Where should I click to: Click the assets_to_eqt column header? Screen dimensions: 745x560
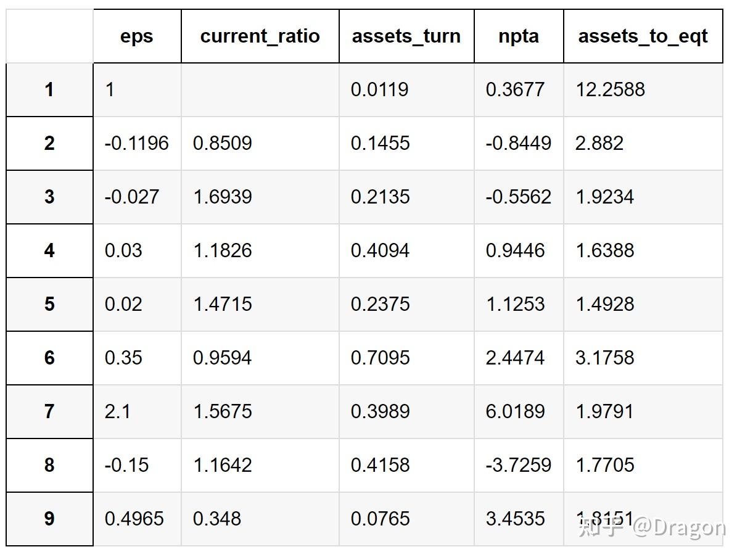[x=643, y=36]
